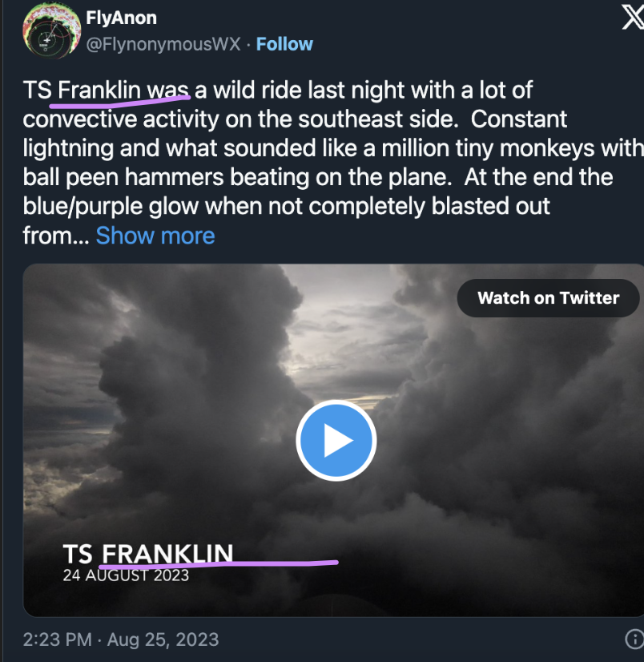
Task: Open the FlyAnon display name
Action: (x=121, y=18)
